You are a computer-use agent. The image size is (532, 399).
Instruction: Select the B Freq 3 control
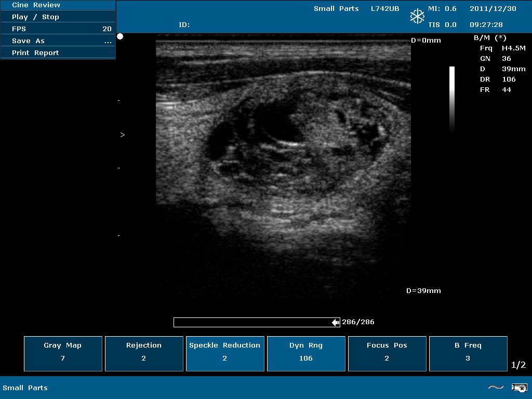[x=468, y=354]
